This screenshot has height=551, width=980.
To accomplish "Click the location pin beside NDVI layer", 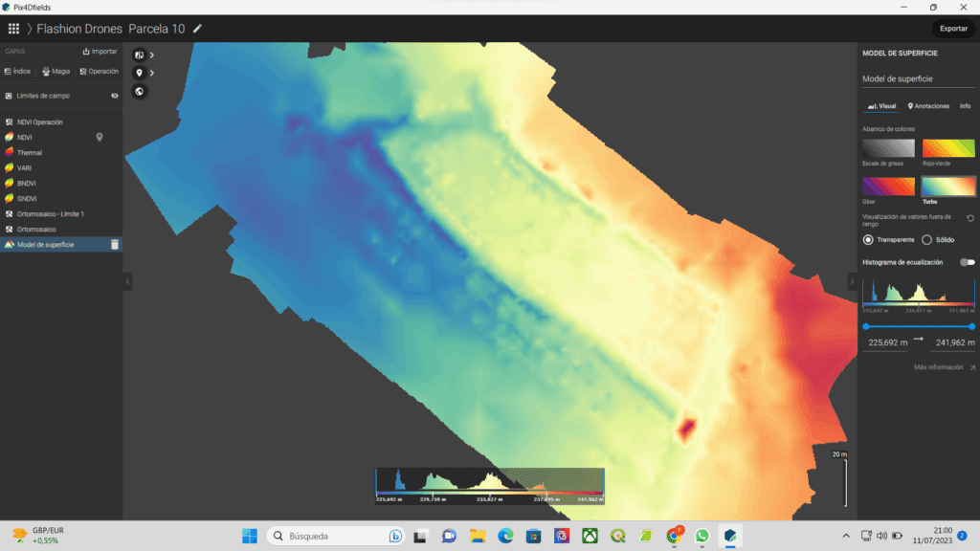I will pyautogui.click(x=100, y=138).
